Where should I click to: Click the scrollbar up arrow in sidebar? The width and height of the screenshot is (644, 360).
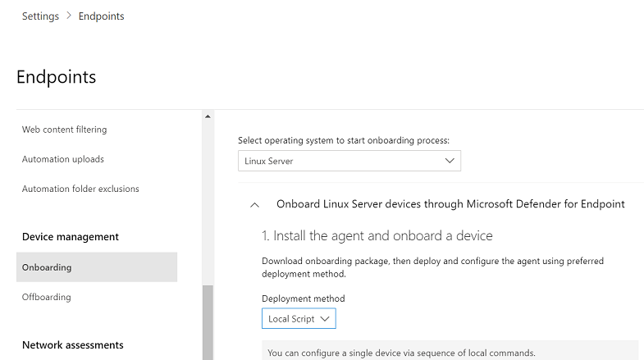point(208,116)
